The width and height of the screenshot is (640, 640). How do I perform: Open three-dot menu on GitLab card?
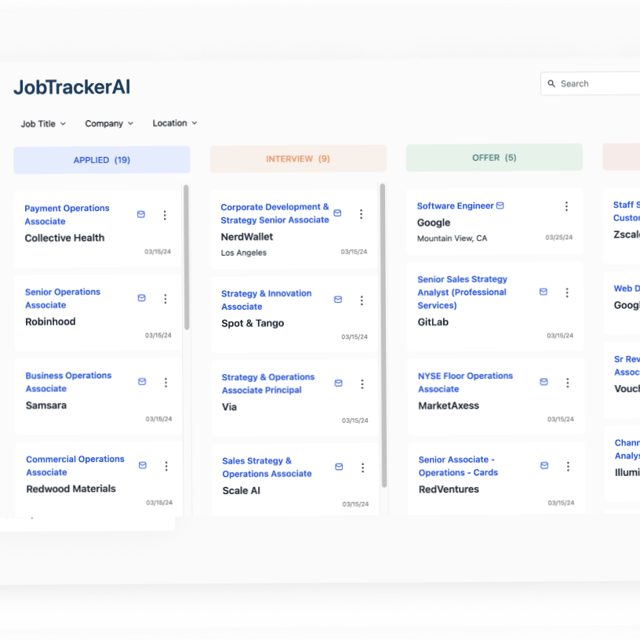coord(567,292)
